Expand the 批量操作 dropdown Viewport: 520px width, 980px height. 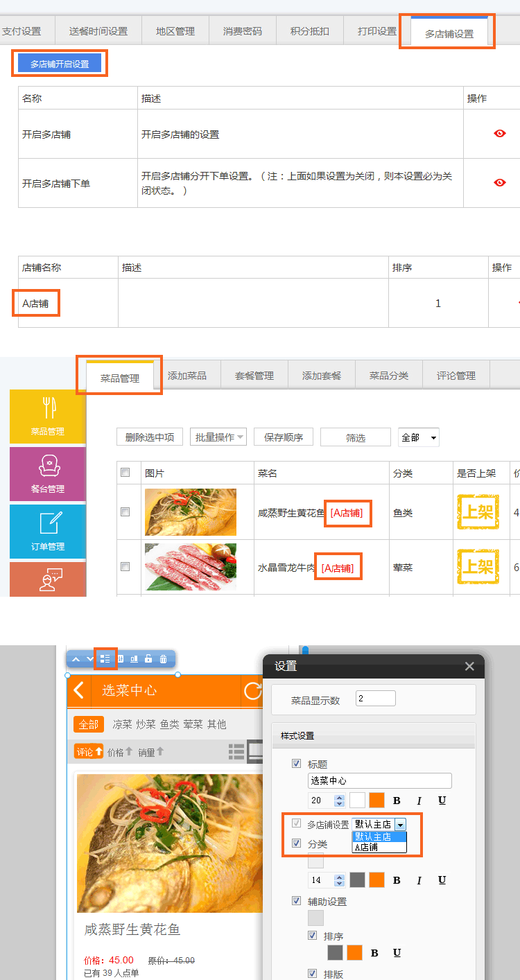click(218, 437)
